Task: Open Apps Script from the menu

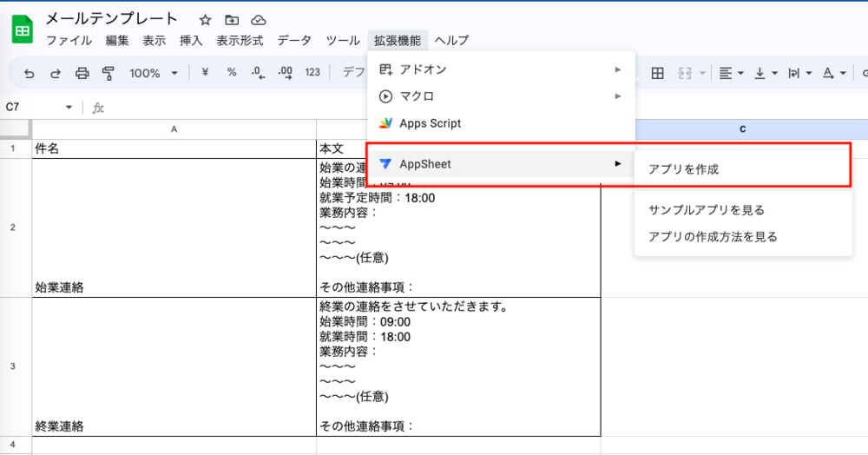Action: pyautogui.click(x=501, y=123)
